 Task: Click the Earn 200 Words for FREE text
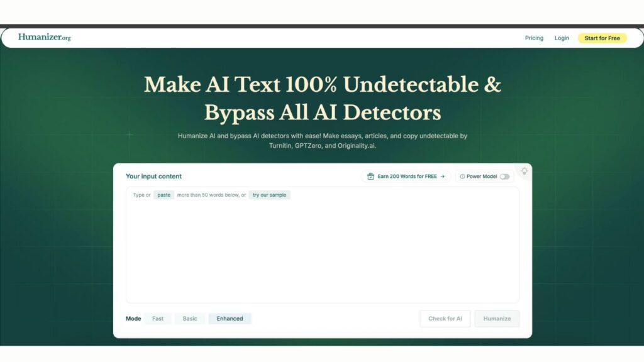pyautogui.click(x=407, y=177)
